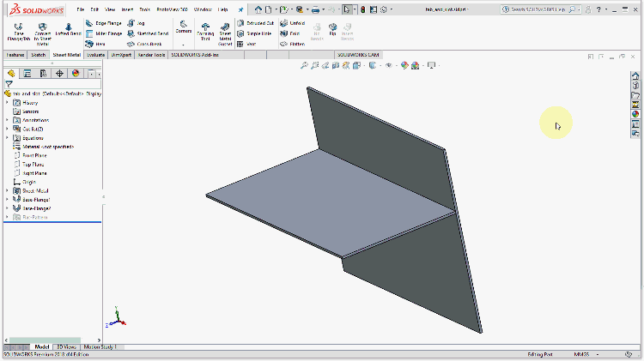
Task: Click the Unfold tool
Action: (294, 23)
